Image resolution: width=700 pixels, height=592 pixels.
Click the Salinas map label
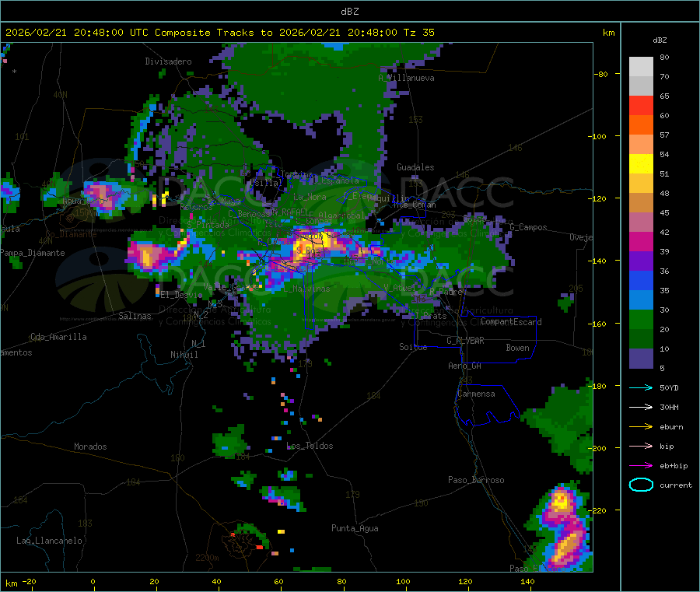tap(135, 316)
